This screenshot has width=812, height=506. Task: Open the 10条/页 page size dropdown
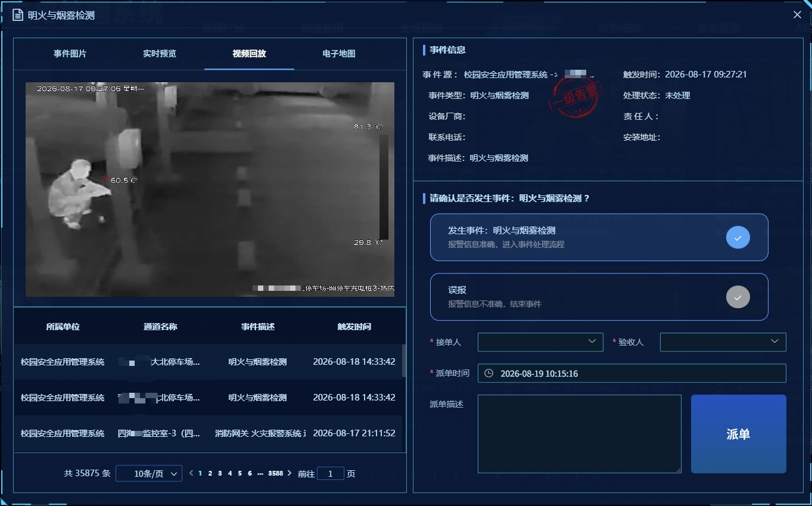pos(148,474)
